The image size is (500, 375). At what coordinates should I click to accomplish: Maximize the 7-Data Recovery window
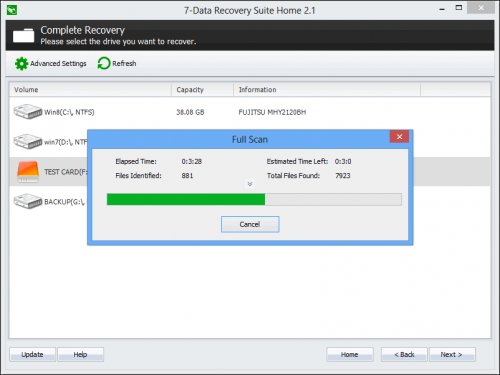coord(459,8)
